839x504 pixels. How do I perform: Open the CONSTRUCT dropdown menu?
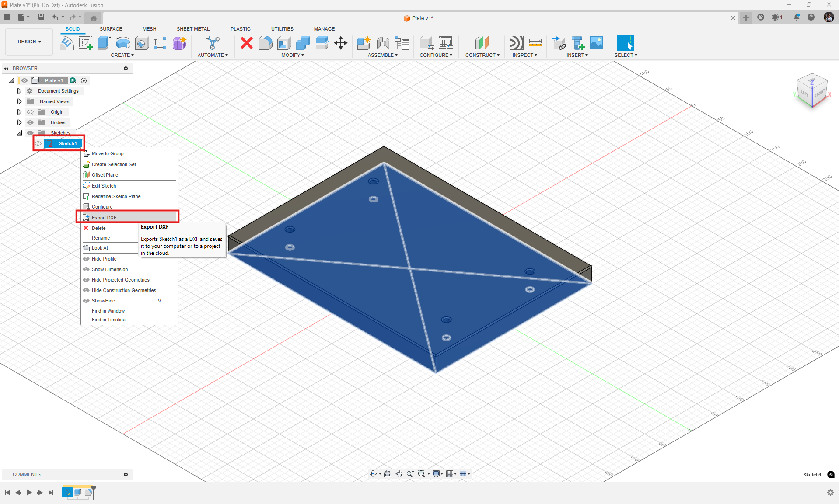tap(482, 55)
